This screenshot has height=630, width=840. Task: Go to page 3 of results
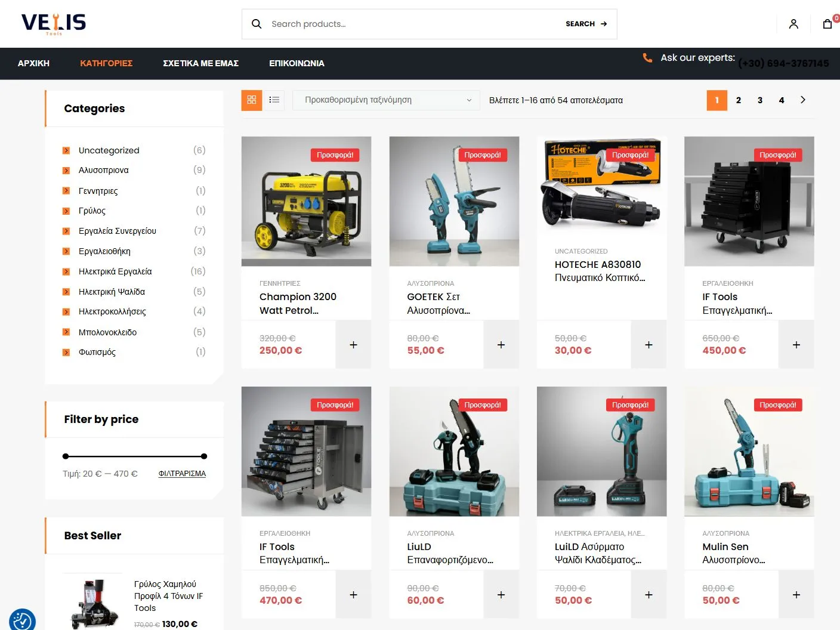[x=760, y=100]
